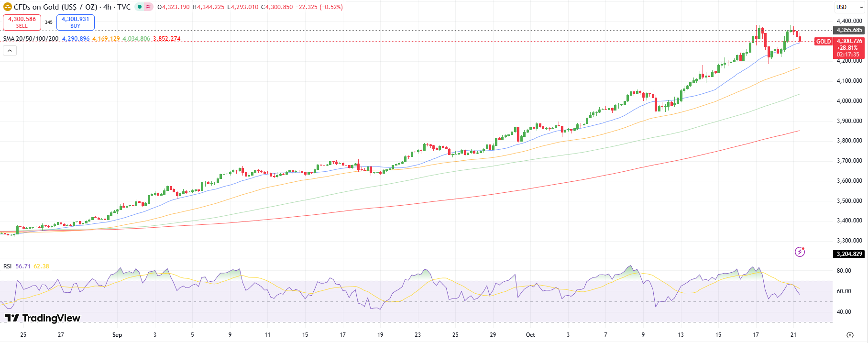Click the pink approximate-data indicator icon
Image resolution: width=868 pixels, height=343 pixels.
[x=148, y=7]
